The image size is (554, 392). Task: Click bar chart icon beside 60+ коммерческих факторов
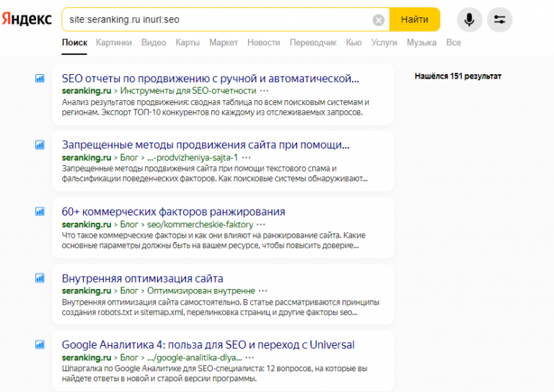(x=40, y=212)
